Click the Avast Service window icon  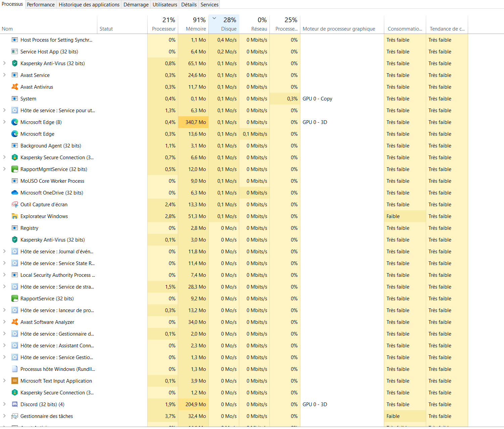tap(15, 75)
